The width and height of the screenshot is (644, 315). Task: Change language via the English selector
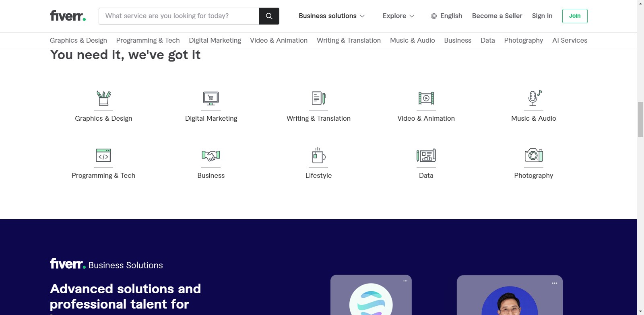446,16
